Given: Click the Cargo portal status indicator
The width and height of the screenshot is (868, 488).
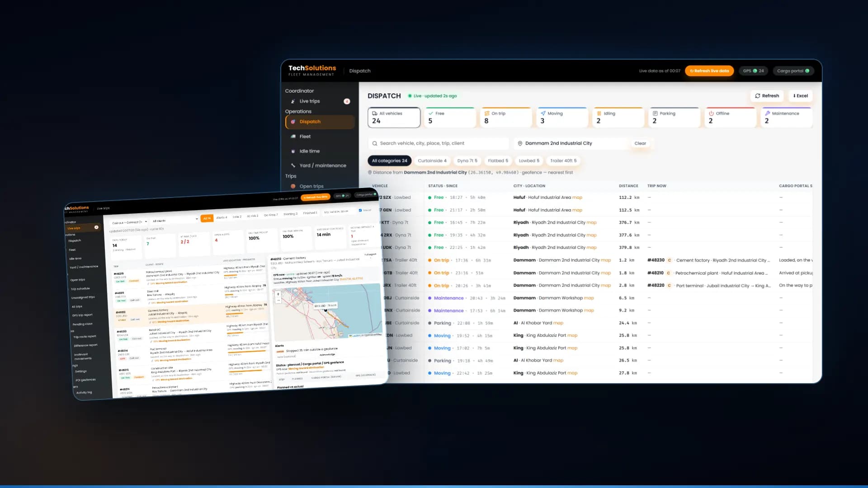Looking at the screenshot, I should coord(793,71).
